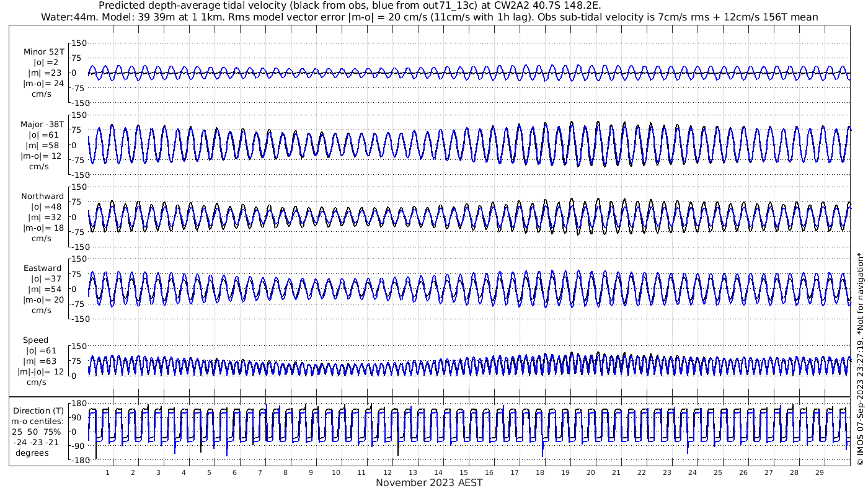This screenshot has width=868, height=496.
Task: Select the subtitle line beginning 'Water:44m. Model:'
Action: [429, 17]
